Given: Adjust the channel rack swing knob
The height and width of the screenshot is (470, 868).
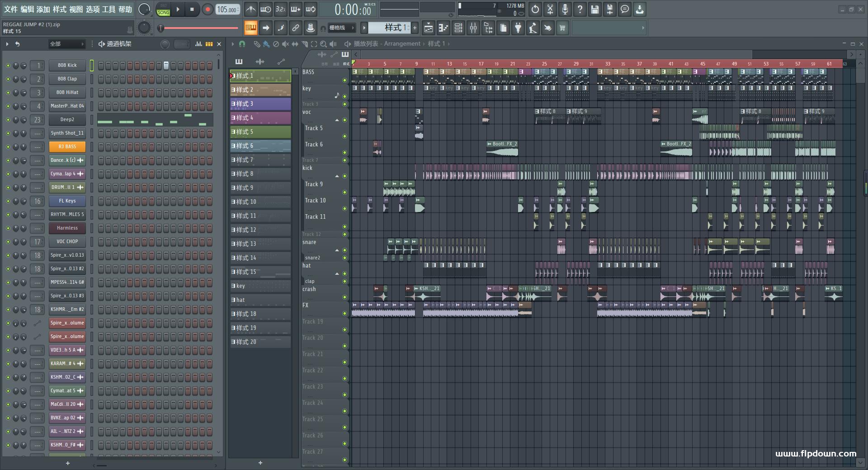Looking at the screenshot, I should coord(165,44).
